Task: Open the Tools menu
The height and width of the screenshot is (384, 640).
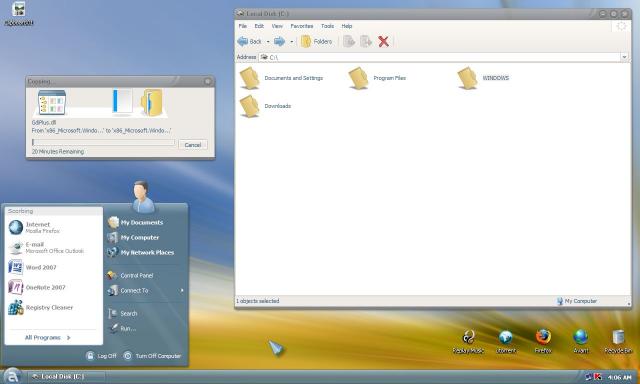Action: tap(327, 26)
